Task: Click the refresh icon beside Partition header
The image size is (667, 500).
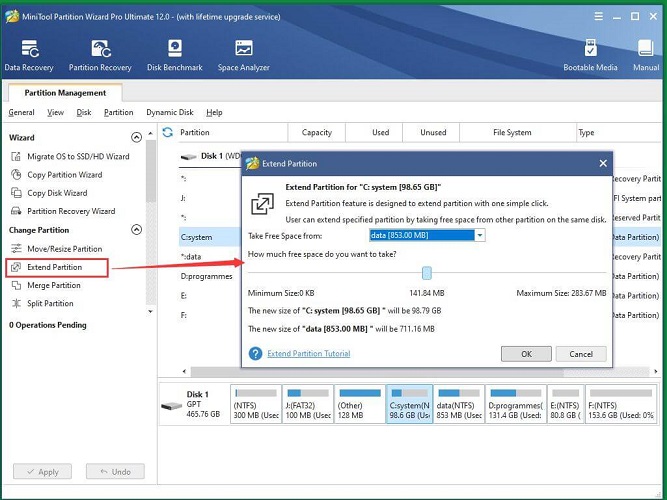Action: click(168, 132)
